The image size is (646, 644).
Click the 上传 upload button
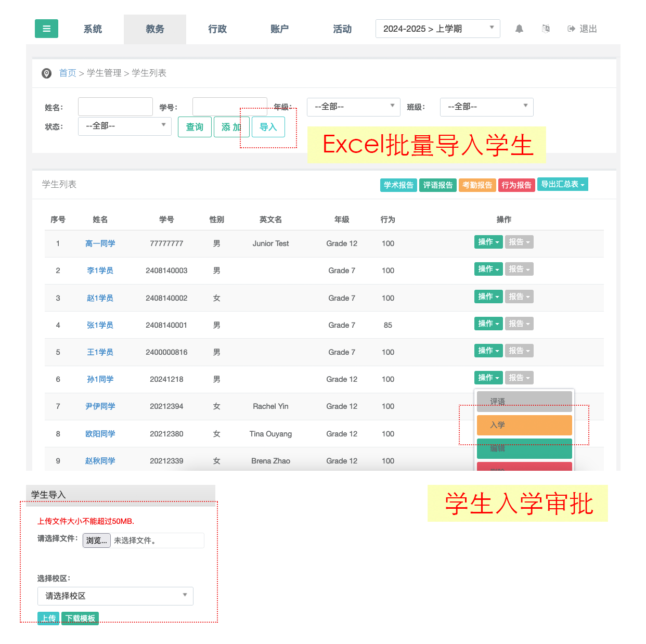[48, 619]
